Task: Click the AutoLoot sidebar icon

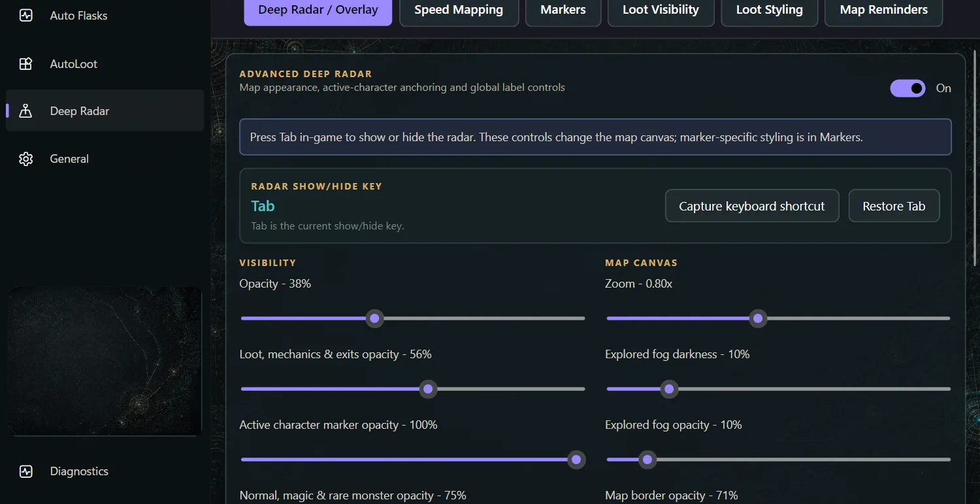Action: point(25,64)
